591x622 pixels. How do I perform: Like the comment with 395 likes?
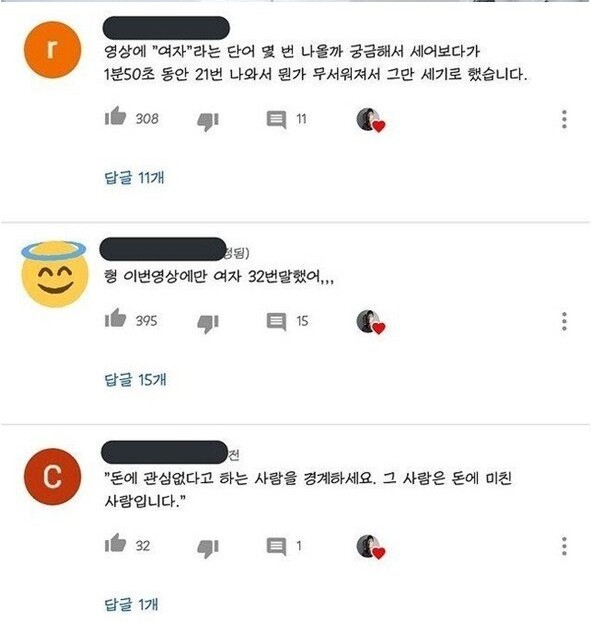coord(115,318)
